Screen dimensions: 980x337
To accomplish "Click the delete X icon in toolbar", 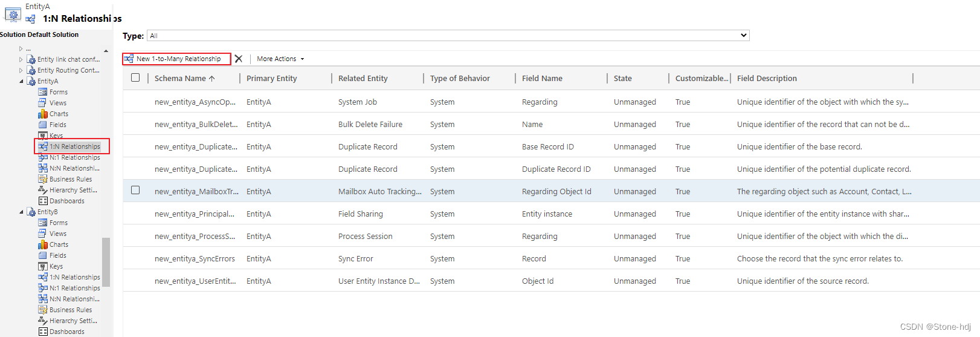I will (x=239, y=59).
